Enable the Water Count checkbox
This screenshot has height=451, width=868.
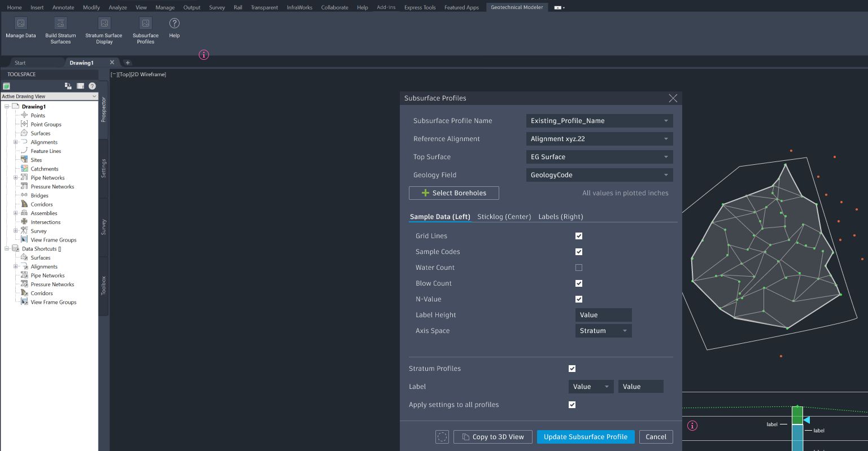(578, 267)
